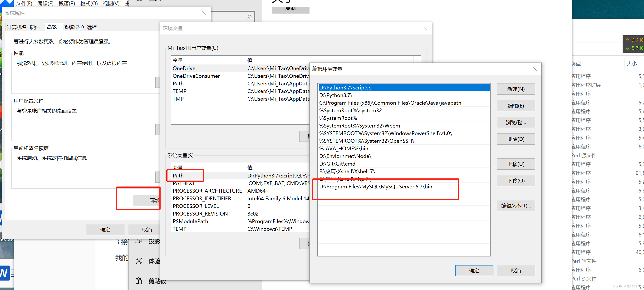
Task: Close the 系统属性 dialog
Action: point(204,13)
